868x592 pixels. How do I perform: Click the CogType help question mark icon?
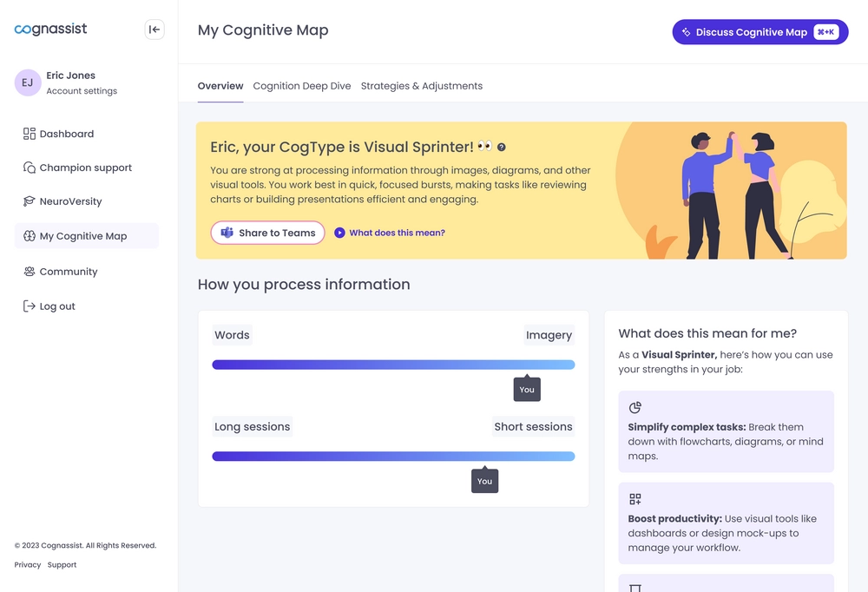(501, 148)
